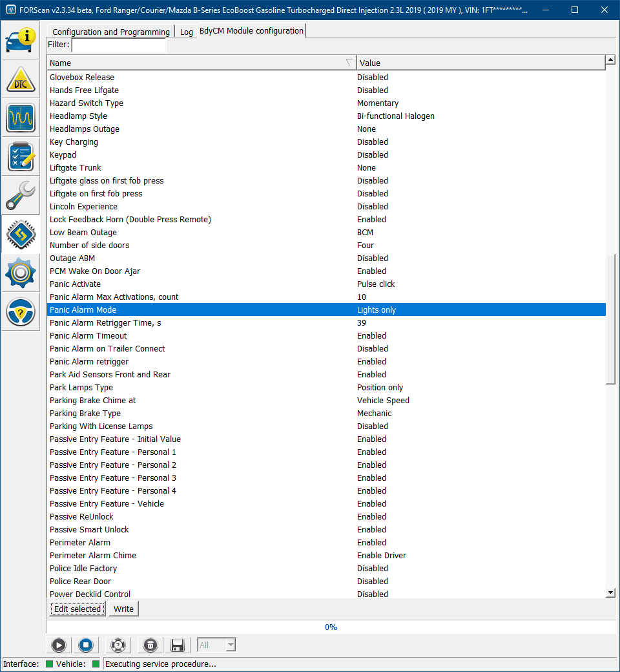This screenshot has height=672, width=620.
Task: Click the FORScan app icon in title bar
Action: (11, 10)
